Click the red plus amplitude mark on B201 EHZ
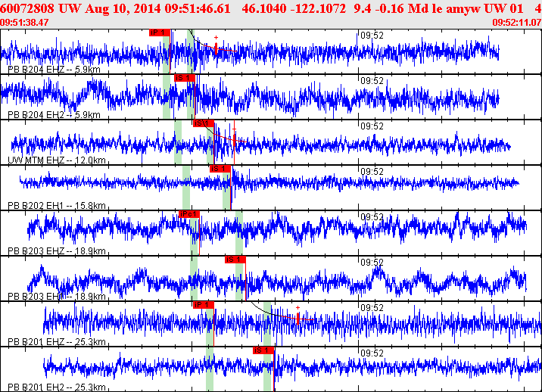The height and width of the screenshot is (392, 542). click(x=297, y=308)
